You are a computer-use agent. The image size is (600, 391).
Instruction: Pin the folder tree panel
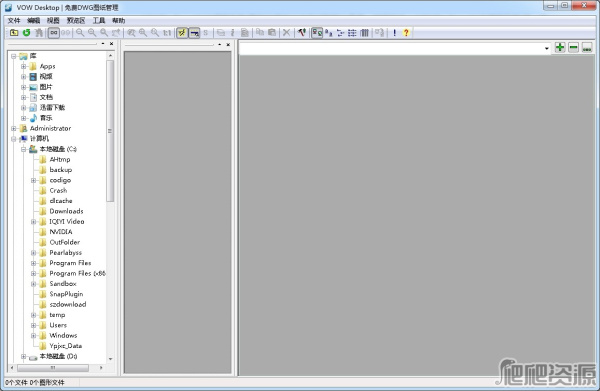coord(103,44)
